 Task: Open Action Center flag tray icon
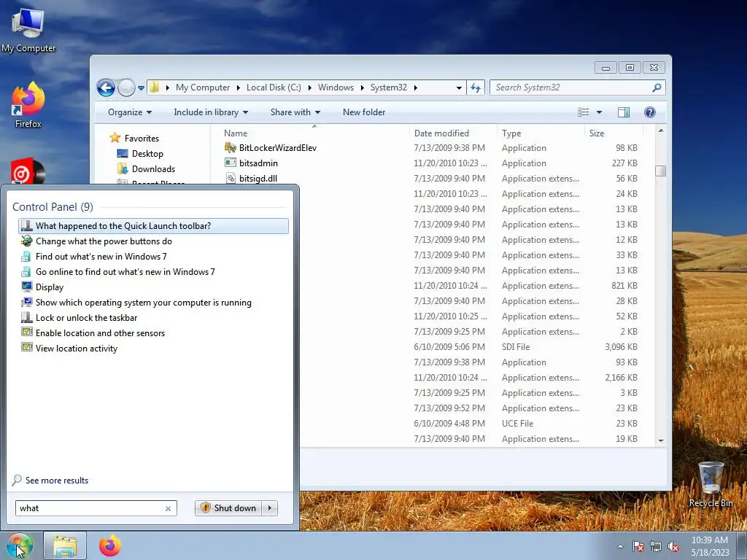(638, 547)
